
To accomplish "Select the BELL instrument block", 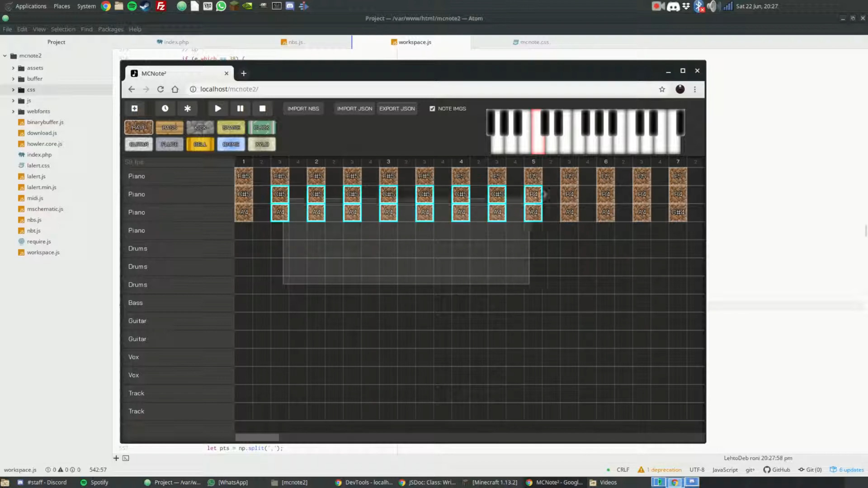I will [200, 144].
